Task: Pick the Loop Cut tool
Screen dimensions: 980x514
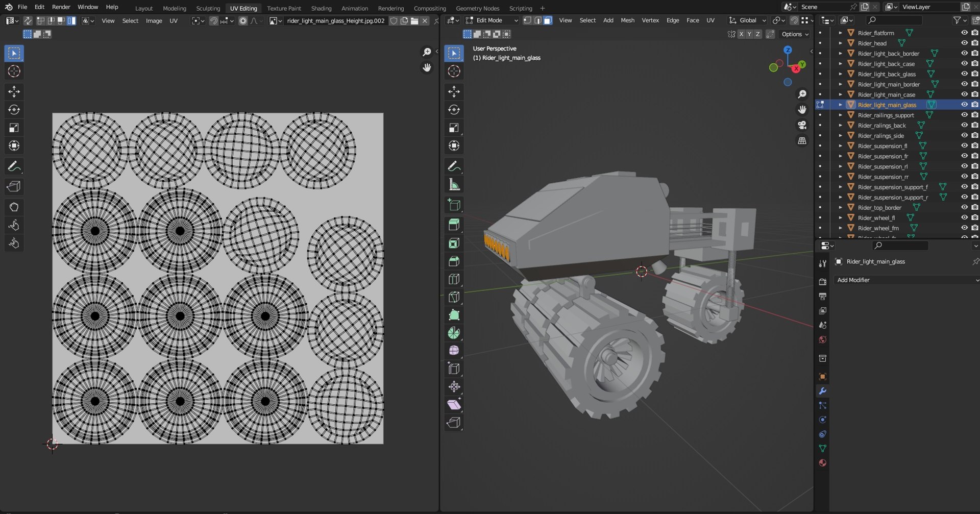Action: coord(454,279)
